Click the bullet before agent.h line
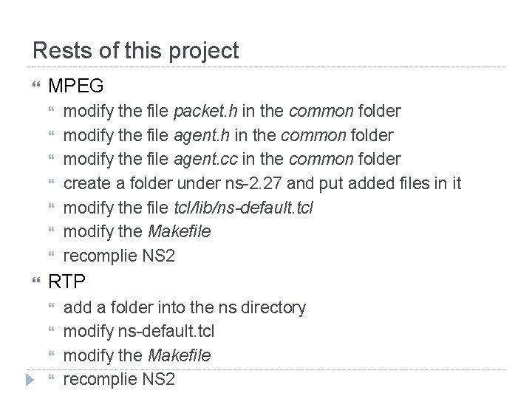532x399 pixels. click(51, 134)
